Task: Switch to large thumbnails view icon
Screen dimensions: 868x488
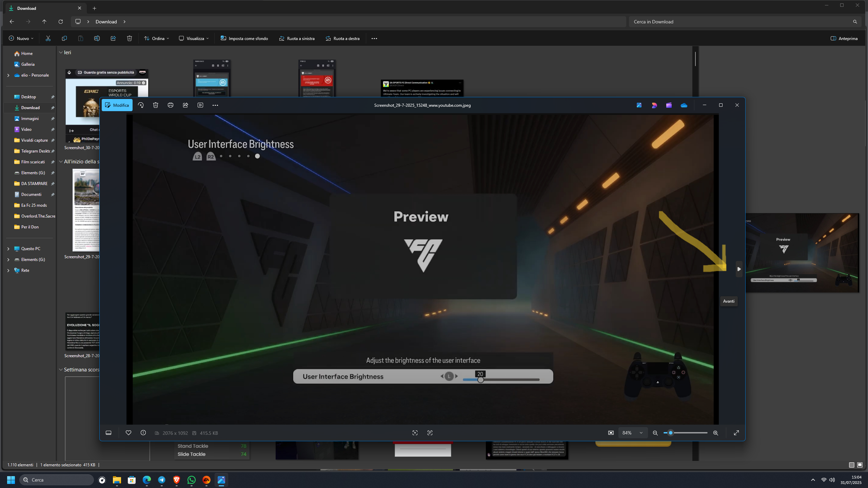Action: tap(860, 465)
